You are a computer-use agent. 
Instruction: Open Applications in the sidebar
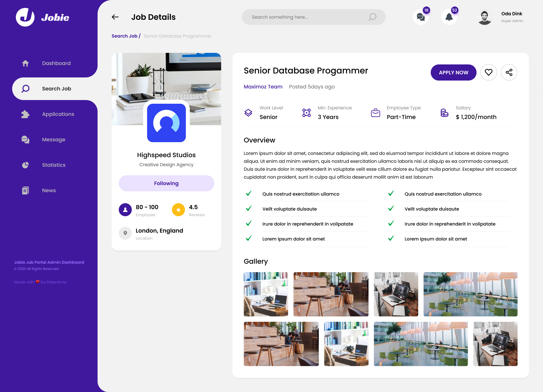tap(58, 114)
